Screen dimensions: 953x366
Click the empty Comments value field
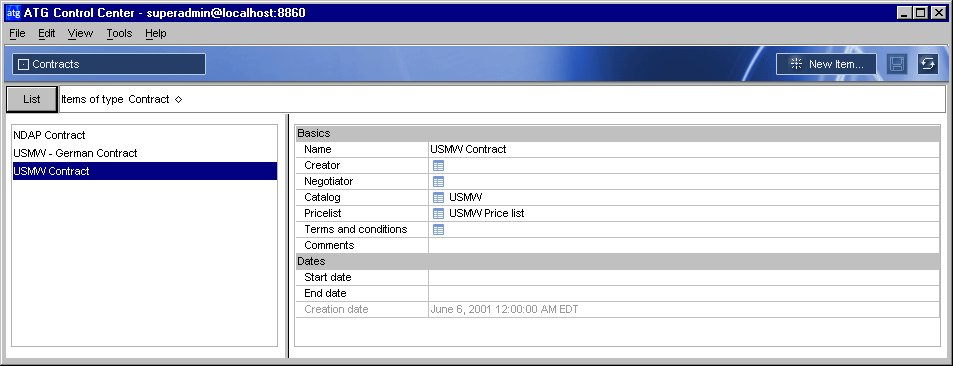[x=684, y=246]
